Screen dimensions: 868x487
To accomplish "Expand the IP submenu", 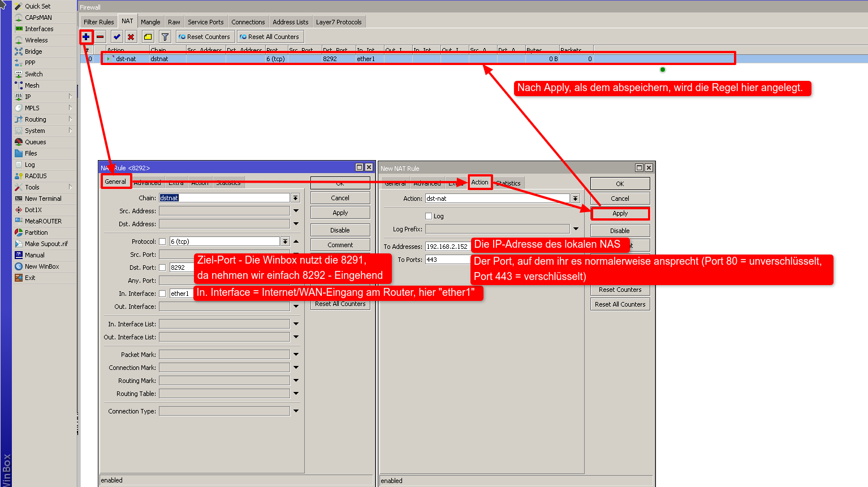I will (70, 97).
